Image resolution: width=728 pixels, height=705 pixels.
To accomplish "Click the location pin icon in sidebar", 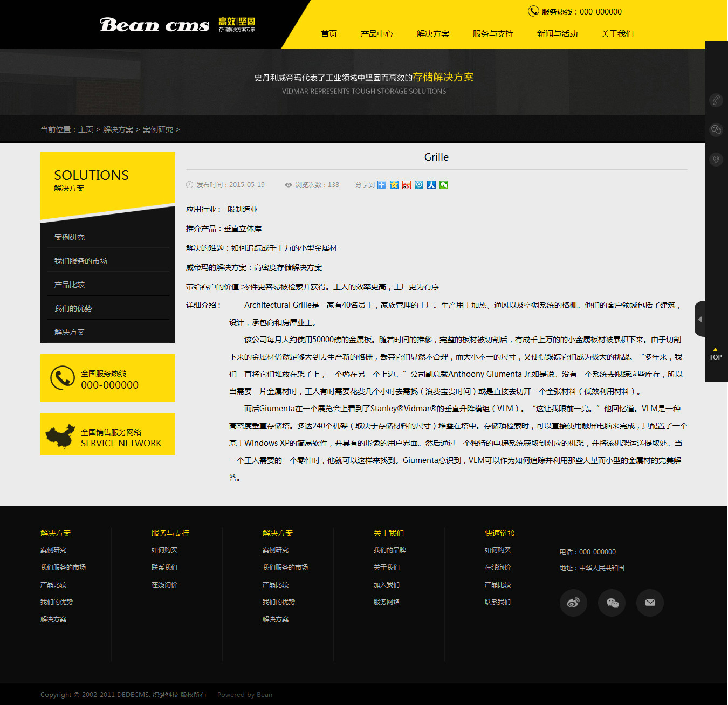I will pos(716,160).
